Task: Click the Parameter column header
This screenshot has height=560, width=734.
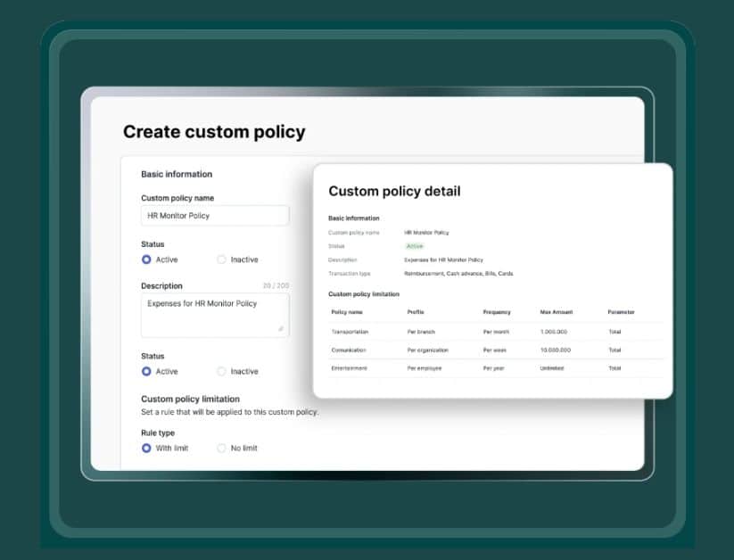Action: coord(622,312)
